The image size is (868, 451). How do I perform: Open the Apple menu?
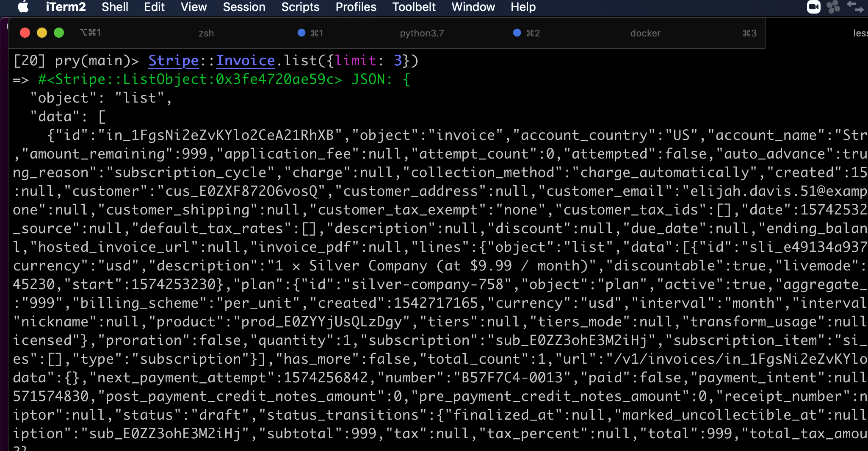click(x=23, y=7)
